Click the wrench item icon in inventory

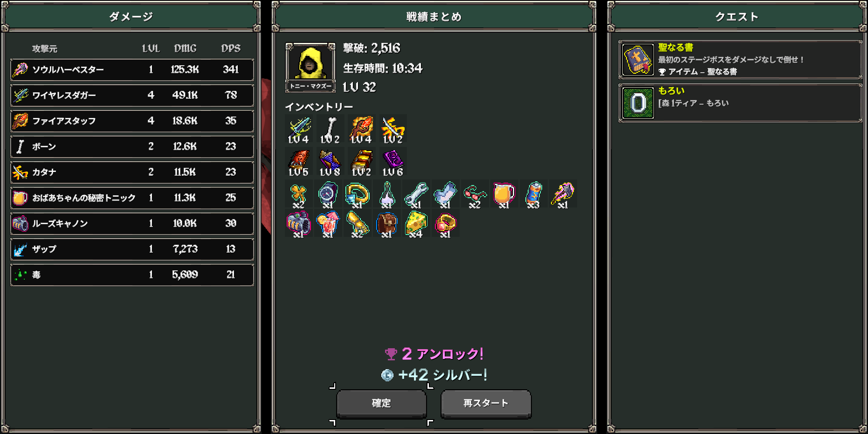[x=416, y=194]
